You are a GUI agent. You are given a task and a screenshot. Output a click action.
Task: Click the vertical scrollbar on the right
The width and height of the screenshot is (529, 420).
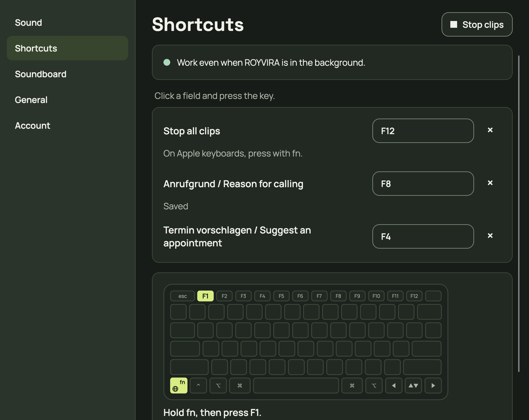tap(519, 214)
